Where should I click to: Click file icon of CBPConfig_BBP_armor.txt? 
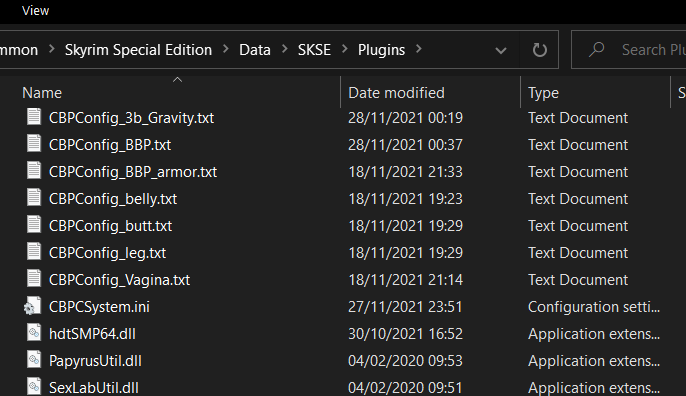pyautogui.click(x=34, y=171)
